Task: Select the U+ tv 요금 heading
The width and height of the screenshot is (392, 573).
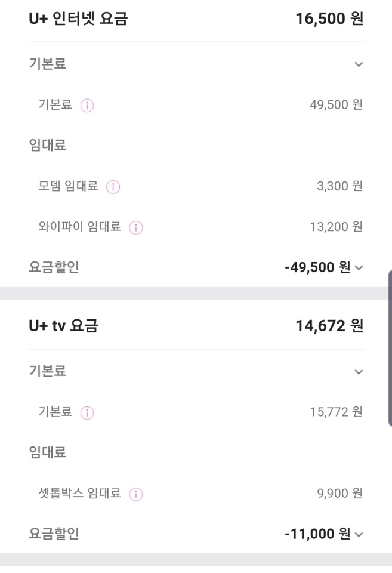Action: click(x=64, y=326)
